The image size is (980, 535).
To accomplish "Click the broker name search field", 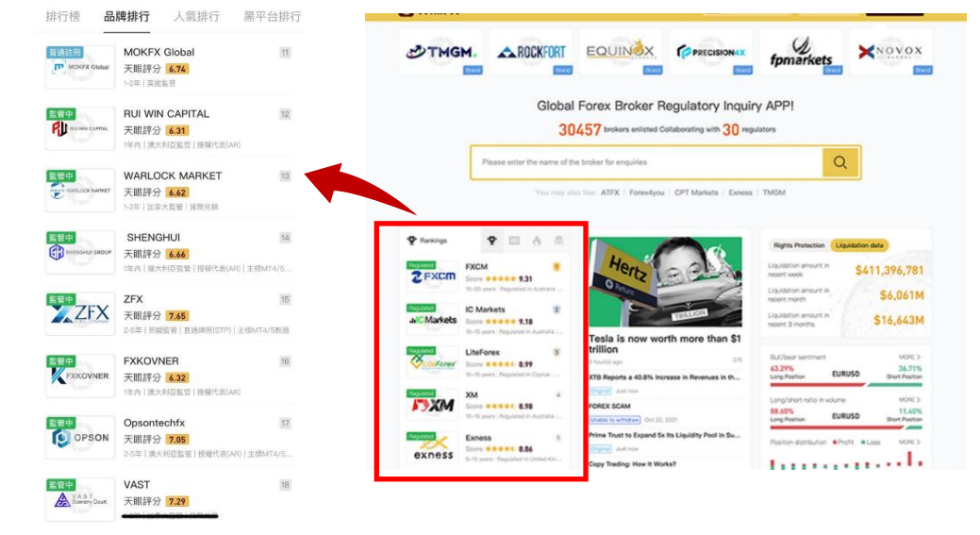I will coord(647,162).
